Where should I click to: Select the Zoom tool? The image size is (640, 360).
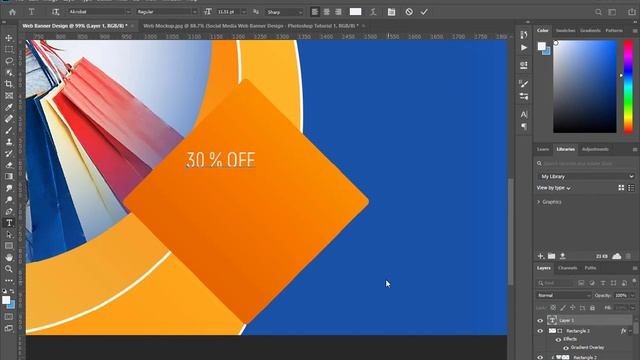pyautogui.click(x=9, y=269)
